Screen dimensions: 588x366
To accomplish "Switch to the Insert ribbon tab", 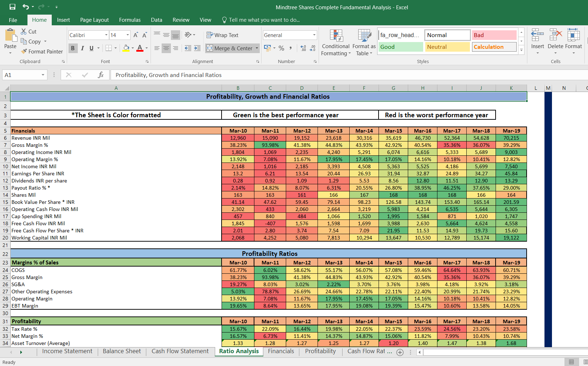I will click(x=63, y=20).
